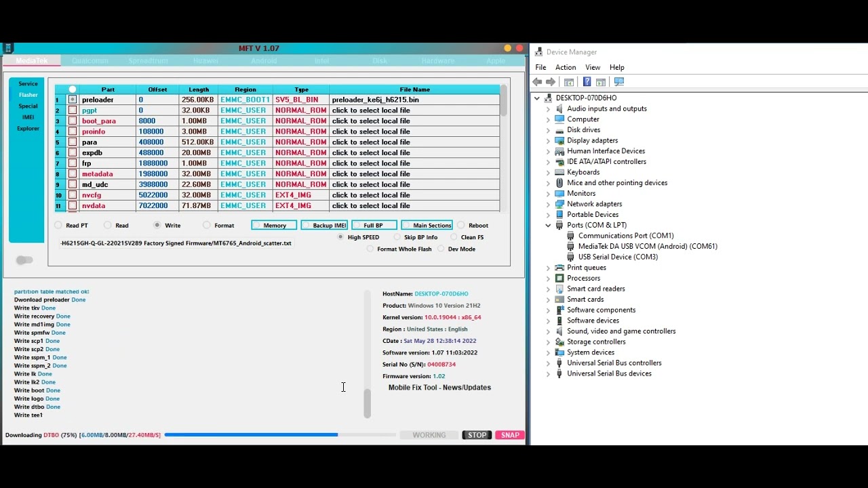This screenshot has height=488, width=868.
Task: Click the partition table vertical scrollbar
Action: (x=503, y=148)
